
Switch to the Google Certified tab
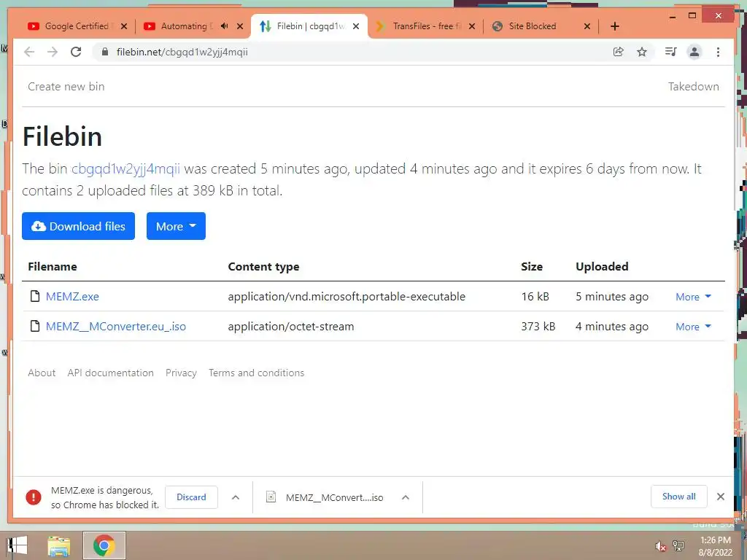click(x=77, y=26)
